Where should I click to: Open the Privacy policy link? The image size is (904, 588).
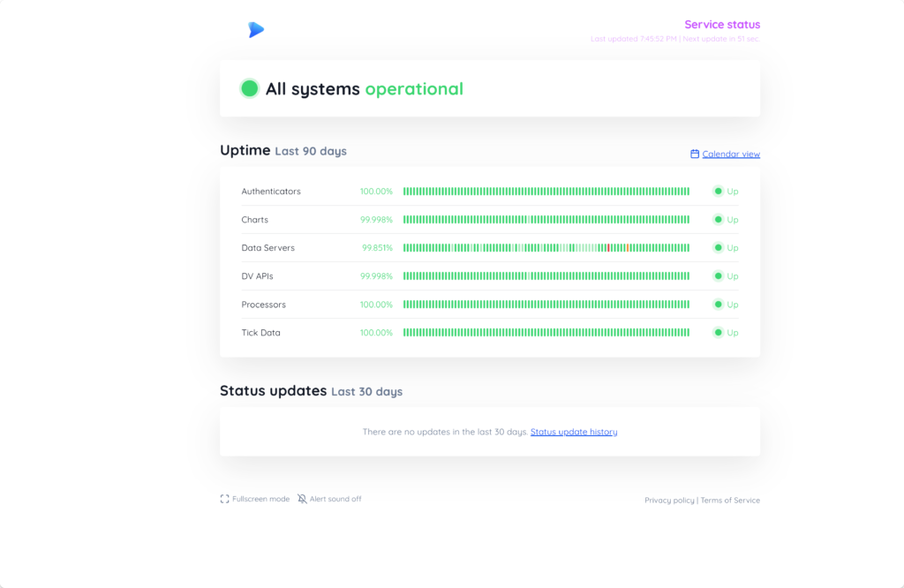[x=669, y=501]
